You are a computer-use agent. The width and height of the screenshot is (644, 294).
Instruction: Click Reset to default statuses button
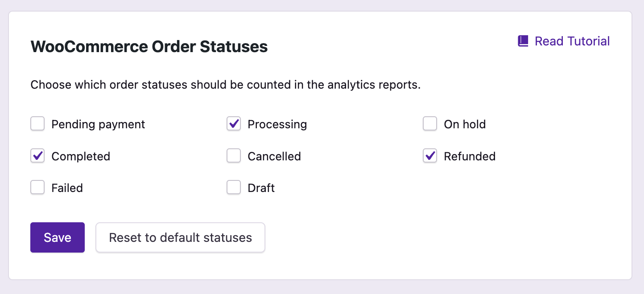pyautogui.click(x=180, y=237)
